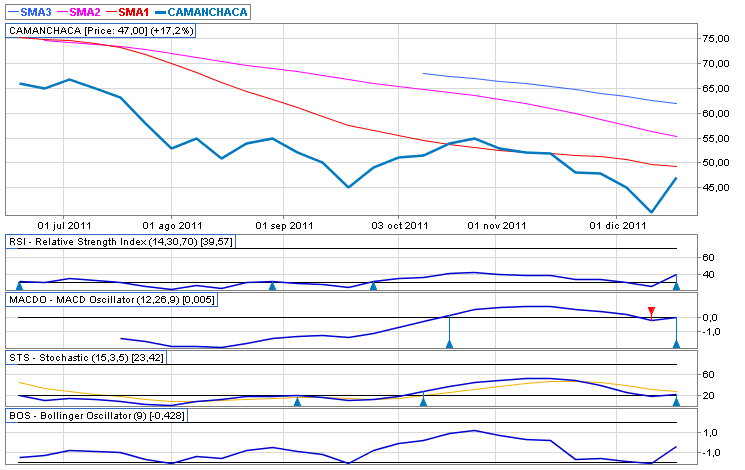Click the Stochastic buy marker at right edge
Screen dimensions: 745x470
click(x=676, y=402)
